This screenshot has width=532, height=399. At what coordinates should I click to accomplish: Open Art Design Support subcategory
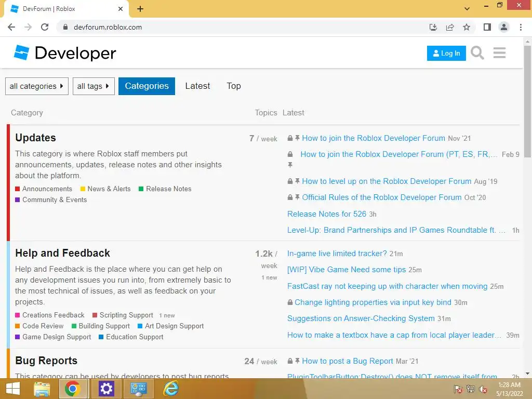(x=175, y=326)
